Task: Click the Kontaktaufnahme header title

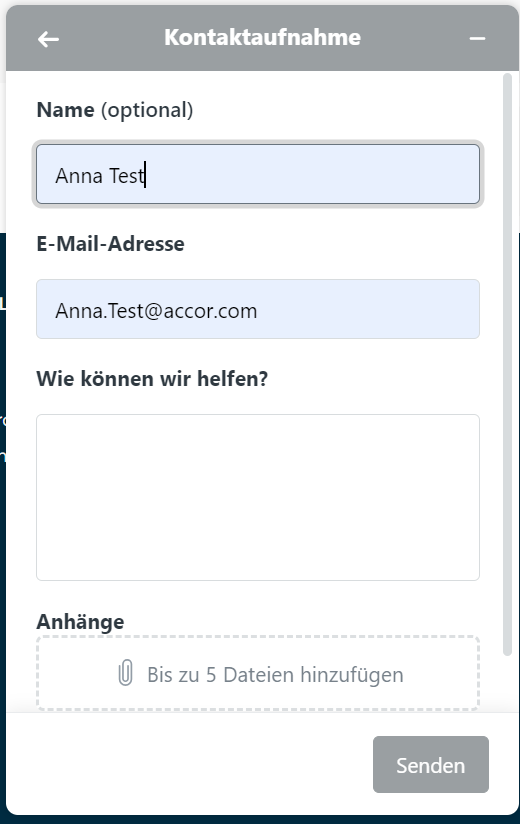Action: point(263,37)
